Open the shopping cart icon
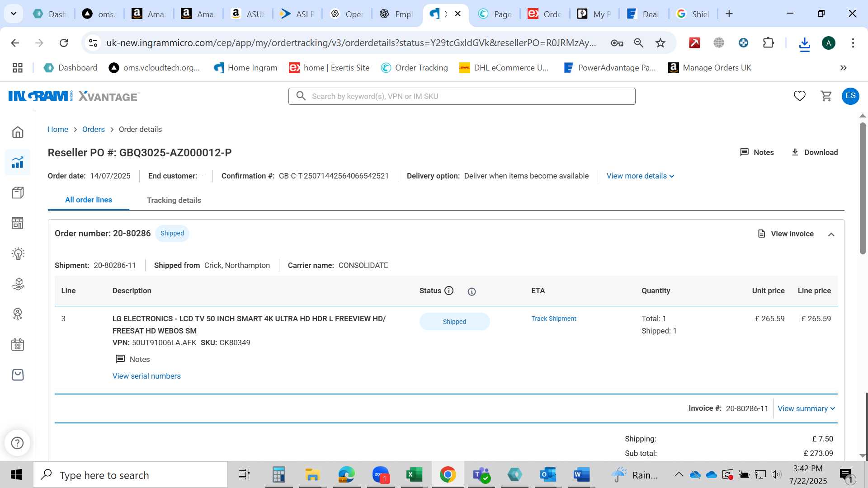This screenshot has width=868, height=488. [826, 96]
